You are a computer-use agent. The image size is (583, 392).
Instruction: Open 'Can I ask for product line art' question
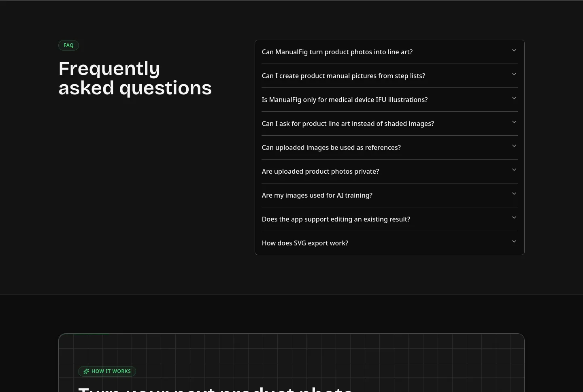(389, 124)
